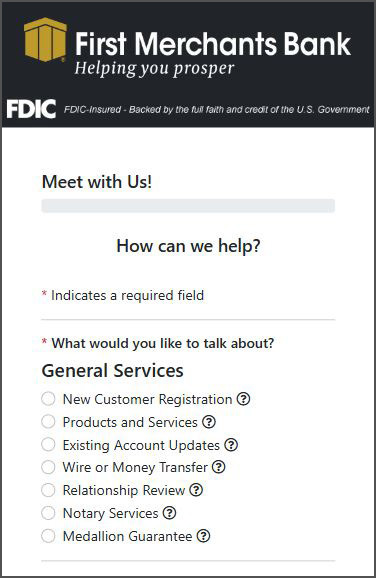Choose the Notary Services radio option

click(48, 513)
